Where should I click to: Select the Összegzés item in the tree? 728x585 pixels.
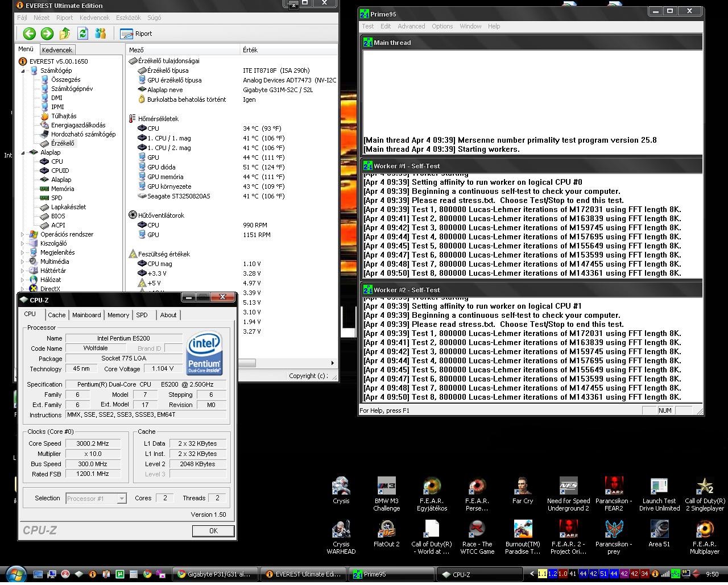(65, 80)
